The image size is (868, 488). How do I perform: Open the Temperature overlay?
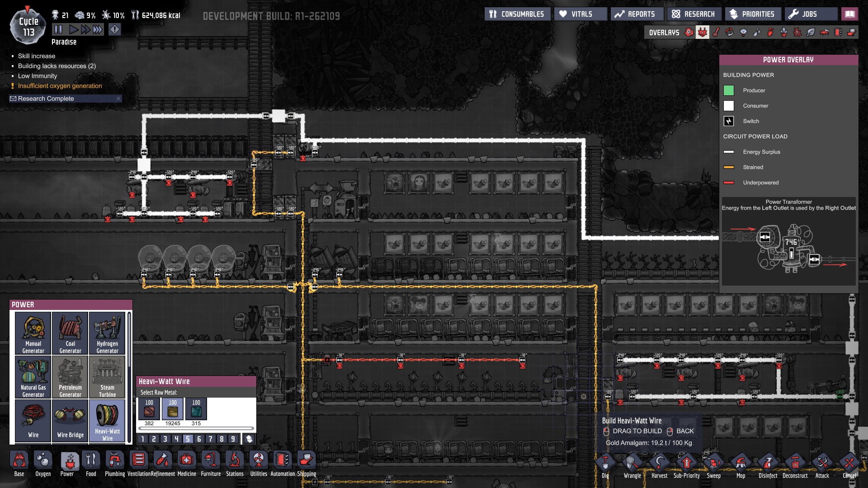click(x=716, y=33)
